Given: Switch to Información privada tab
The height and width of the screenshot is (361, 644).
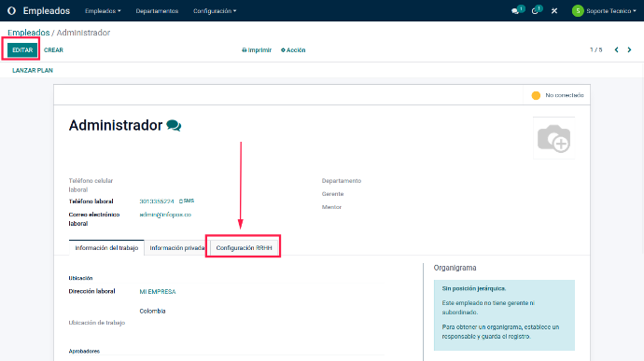Looking at the screenshot, I should 176,247.
